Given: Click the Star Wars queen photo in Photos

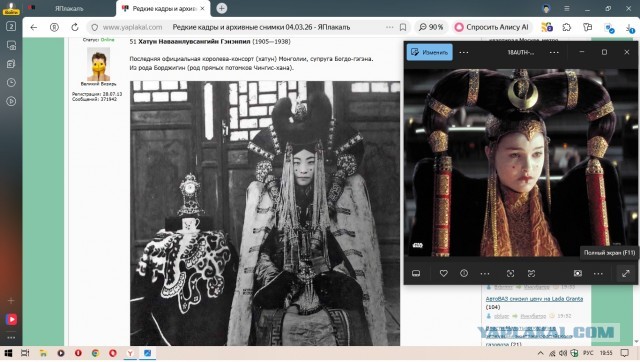Looking at the screenshot, I should 521,162.
